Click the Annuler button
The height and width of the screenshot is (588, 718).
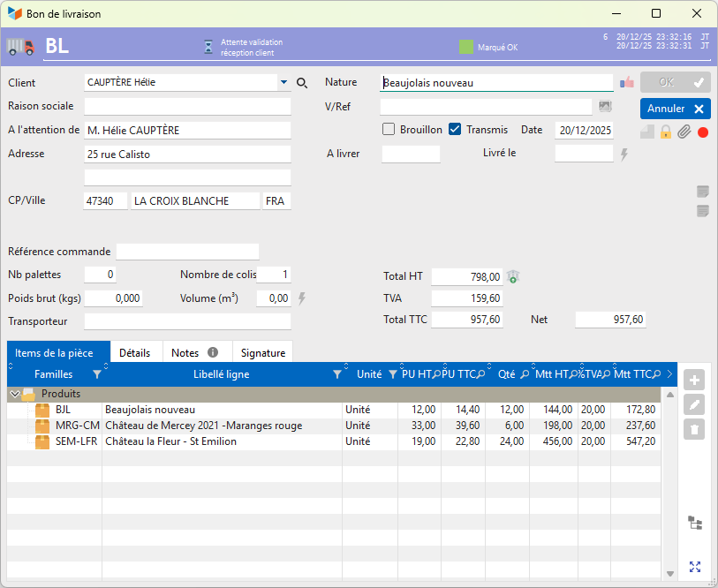(x=675, y=109)
